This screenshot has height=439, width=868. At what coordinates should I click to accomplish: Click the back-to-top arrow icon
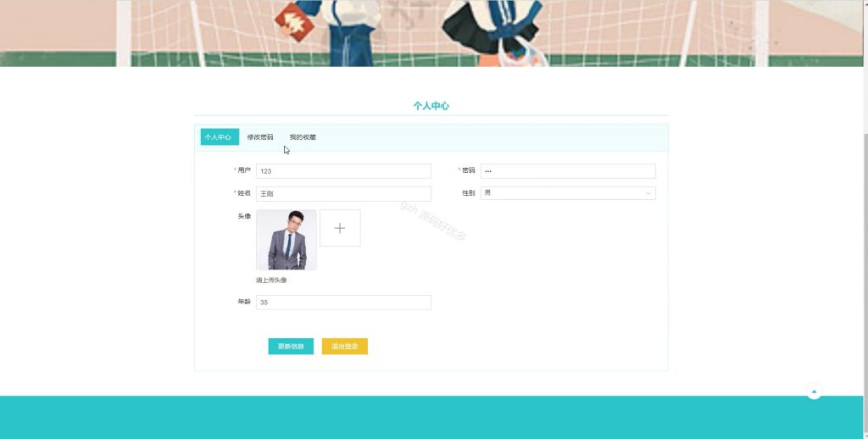tap(814, 392)
